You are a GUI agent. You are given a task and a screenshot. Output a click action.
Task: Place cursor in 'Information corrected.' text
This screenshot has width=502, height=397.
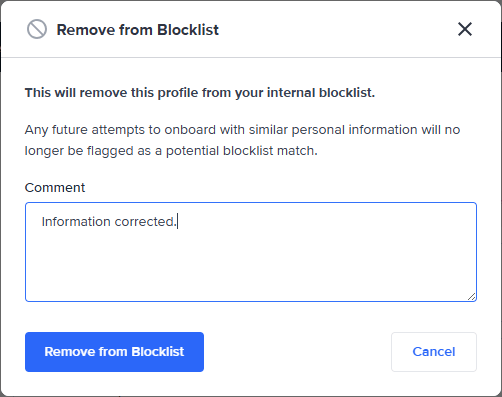109,222
